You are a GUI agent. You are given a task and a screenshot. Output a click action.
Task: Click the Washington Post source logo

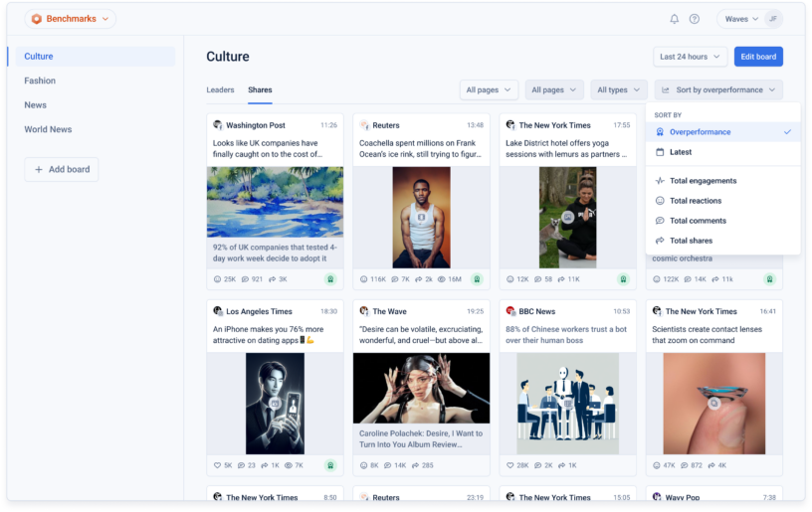[217, 125]
